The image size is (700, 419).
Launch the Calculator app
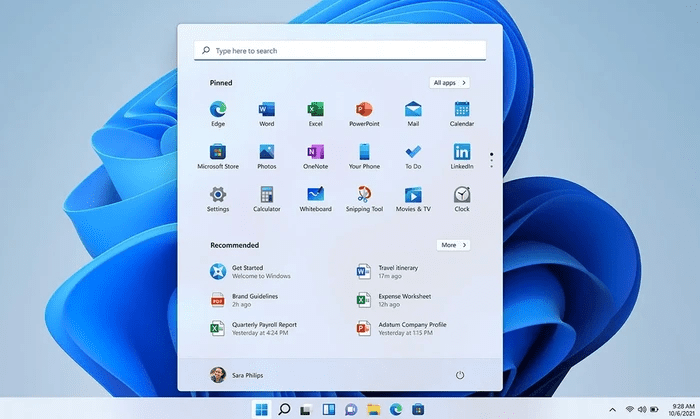pos(267,199)
